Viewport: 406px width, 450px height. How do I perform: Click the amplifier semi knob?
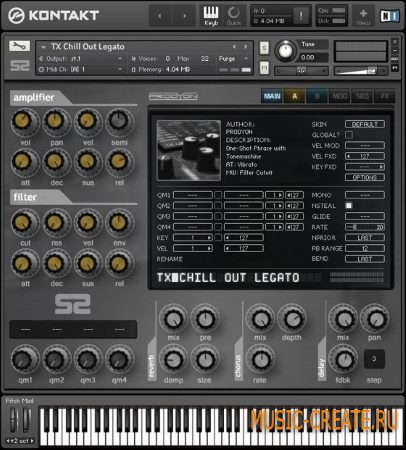pos(119,121)
